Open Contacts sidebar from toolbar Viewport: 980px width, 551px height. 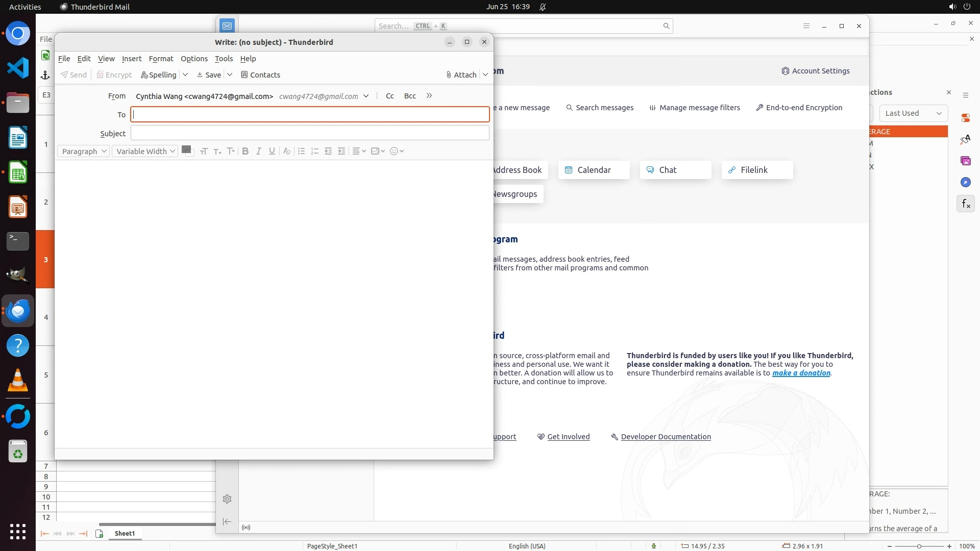260,74
